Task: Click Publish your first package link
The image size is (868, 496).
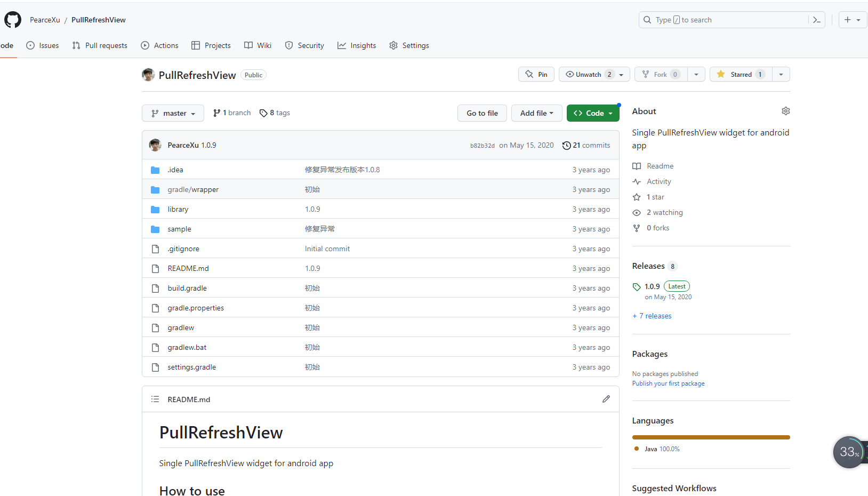Action: point(669,383)
